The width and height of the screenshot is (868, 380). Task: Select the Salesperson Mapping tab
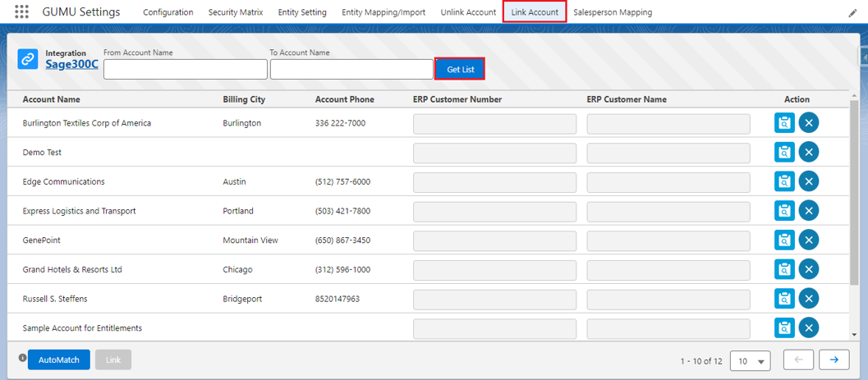613,12
